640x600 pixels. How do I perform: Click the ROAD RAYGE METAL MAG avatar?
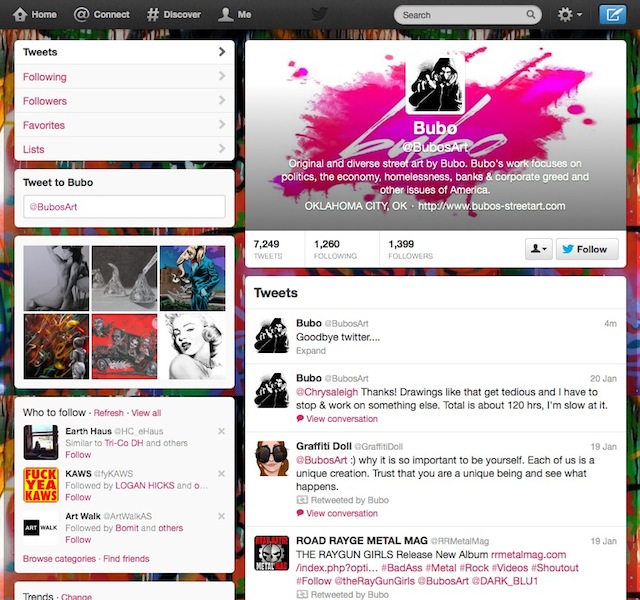pos(272,555)
